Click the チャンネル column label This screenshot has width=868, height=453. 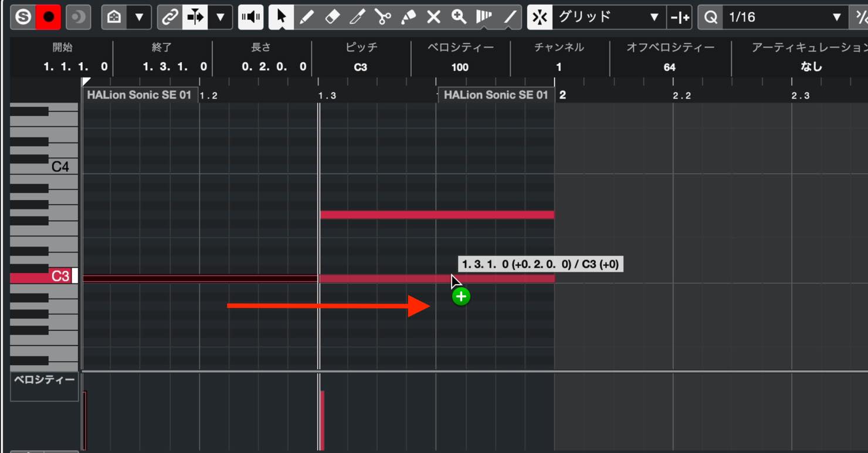559,48
